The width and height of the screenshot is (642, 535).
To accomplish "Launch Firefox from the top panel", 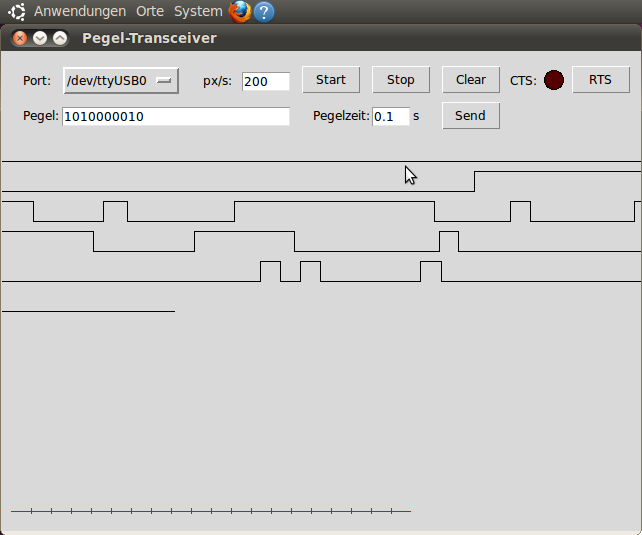I will coord(240,12).
